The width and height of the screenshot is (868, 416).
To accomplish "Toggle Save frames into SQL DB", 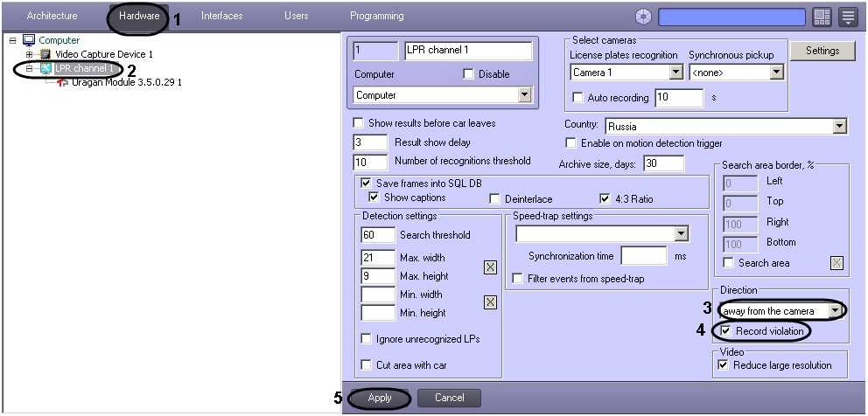I will click(x=366, y=184).
